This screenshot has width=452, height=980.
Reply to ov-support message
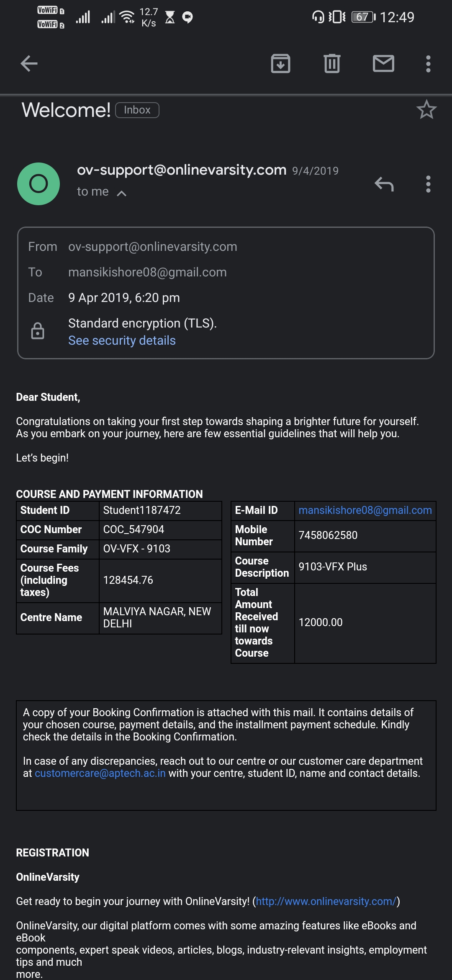click(x=384, y=184)
